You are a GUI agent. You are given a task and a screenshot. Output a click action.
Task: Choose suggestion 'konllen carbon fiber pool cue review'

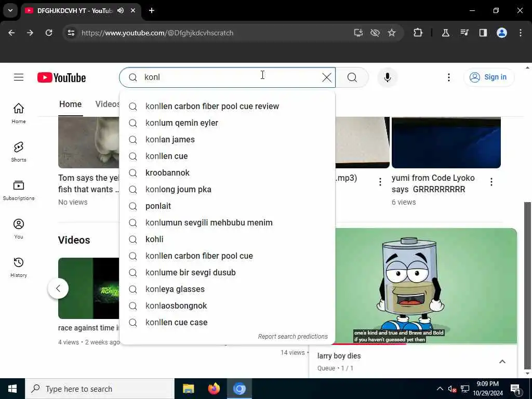pyautogui.click(x=228, y=106)
